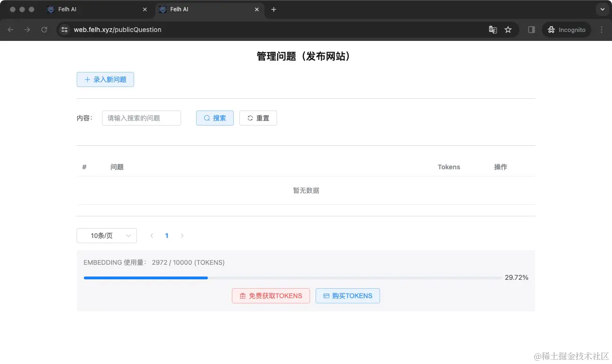Open a new browser tab
Viewport: 612px width, 364px height.
pyautogui.click(x=274, y=9)
